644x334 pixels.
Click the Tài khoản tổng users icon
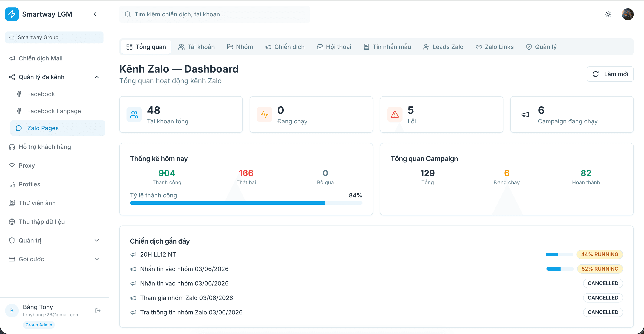[134, 114]
